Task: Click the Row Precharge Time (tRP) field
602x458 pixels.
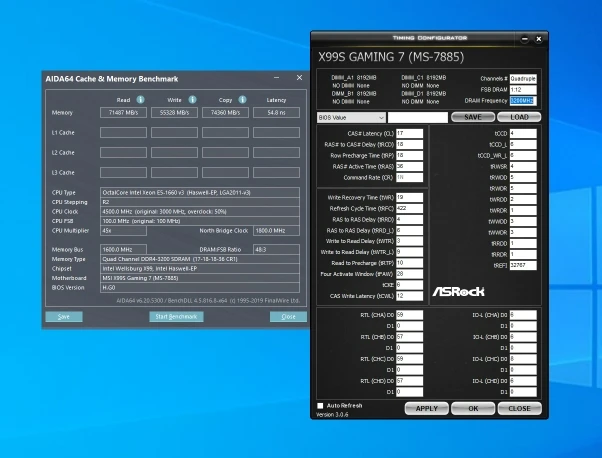Action: point(409,155)
